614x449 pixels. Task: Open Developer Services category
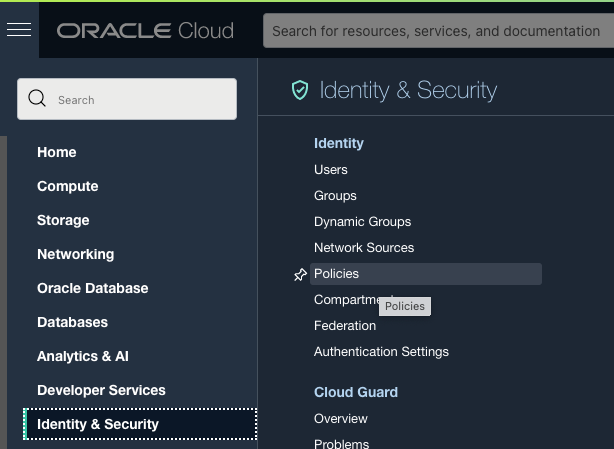click(101, 390)
